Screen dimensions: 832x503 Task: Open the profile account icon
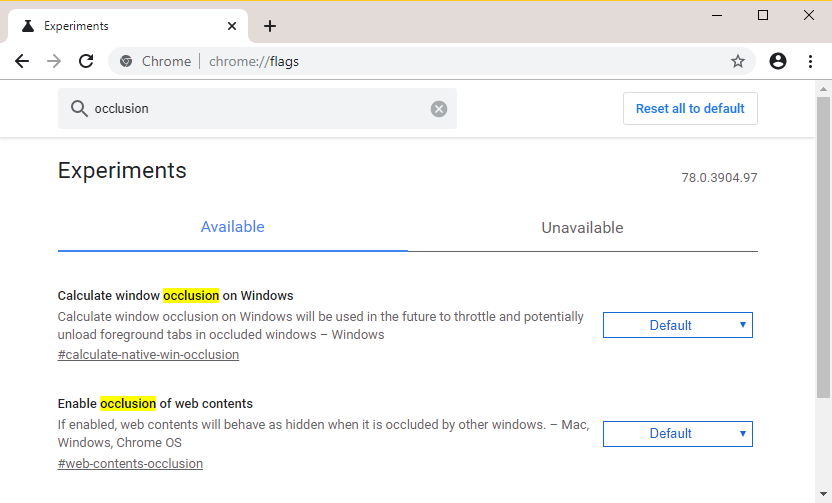click(778, 61)
